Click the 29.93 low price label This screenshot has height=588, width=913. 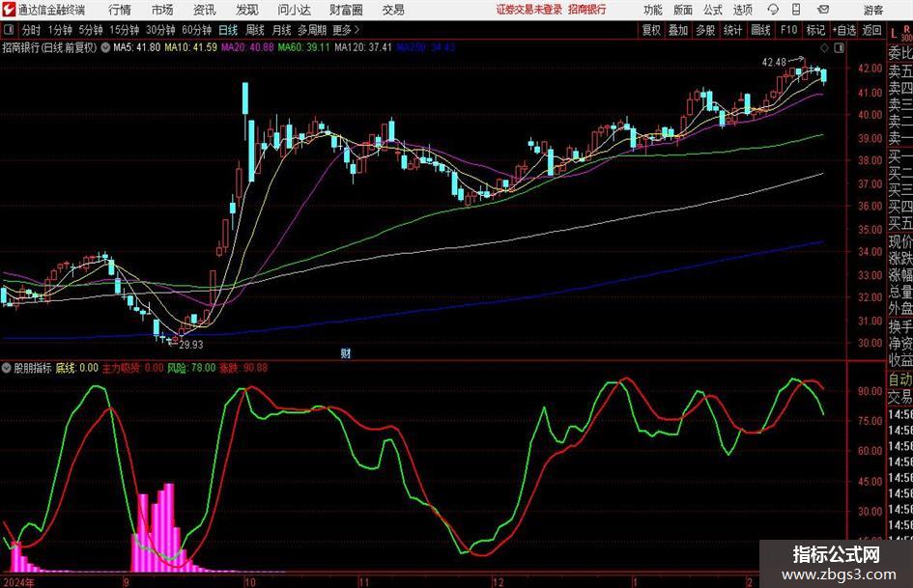click(x=191, y=345)
